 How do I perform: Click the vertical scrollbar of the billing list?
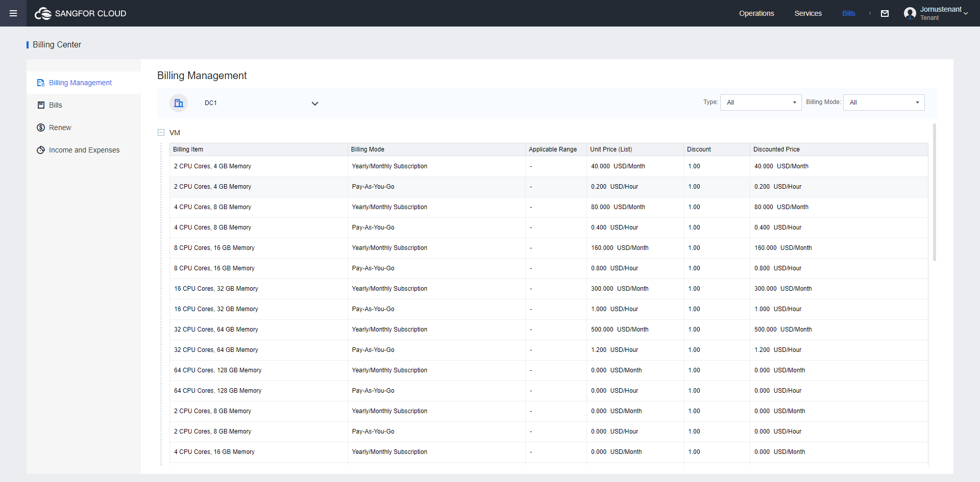click(934, 192)
